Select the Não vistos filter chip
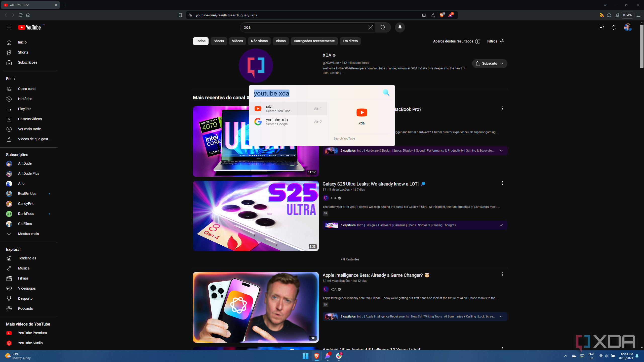Viewport: 644px width, 362px height. pyautogui.click(x=259, y=41)
